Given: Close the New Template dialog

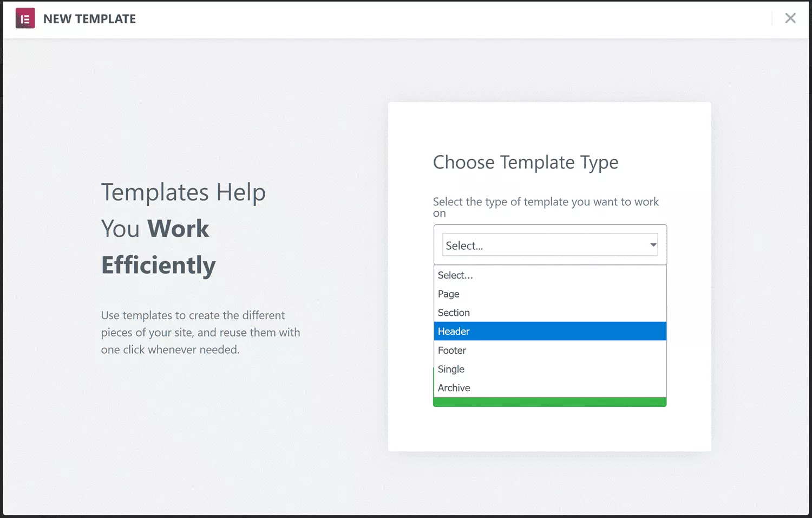Looking at the screenshot, I should pos(790,18).
